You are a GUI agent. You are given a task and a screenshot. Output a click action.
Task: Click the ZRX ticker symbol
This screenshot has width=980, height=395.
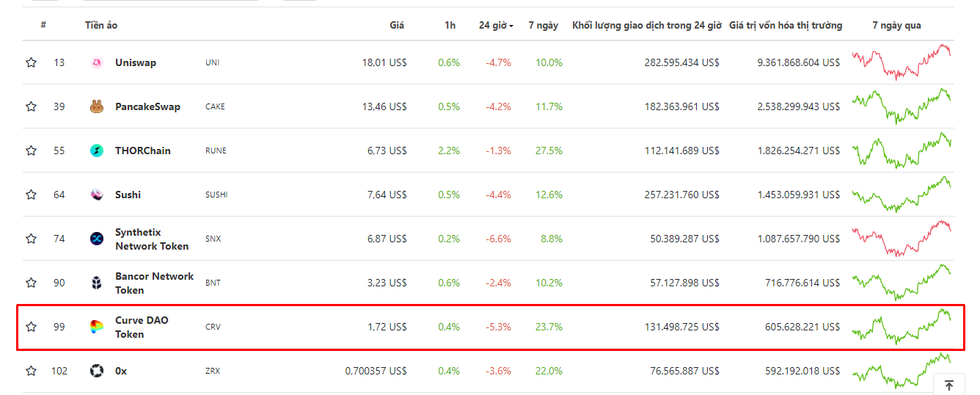[x=213, y=371]
